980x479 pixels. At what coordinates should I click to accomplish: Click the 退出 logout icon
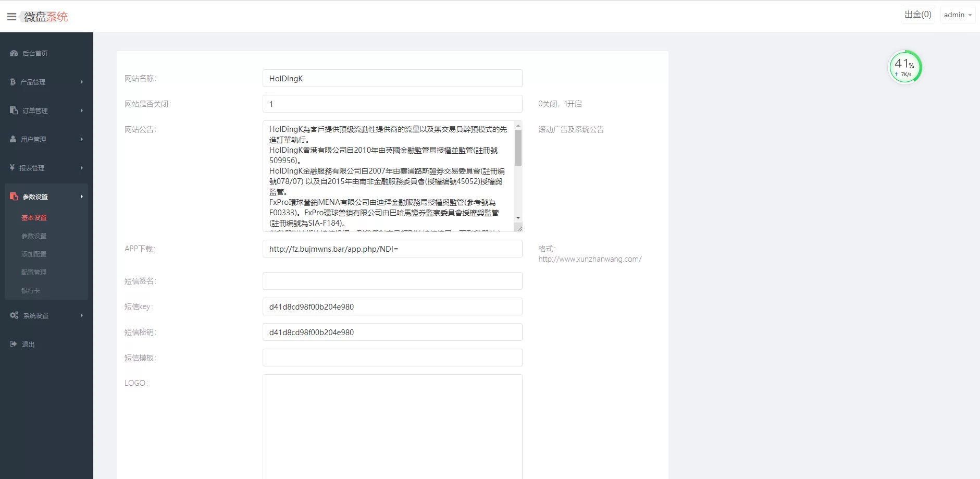(14, 344)
